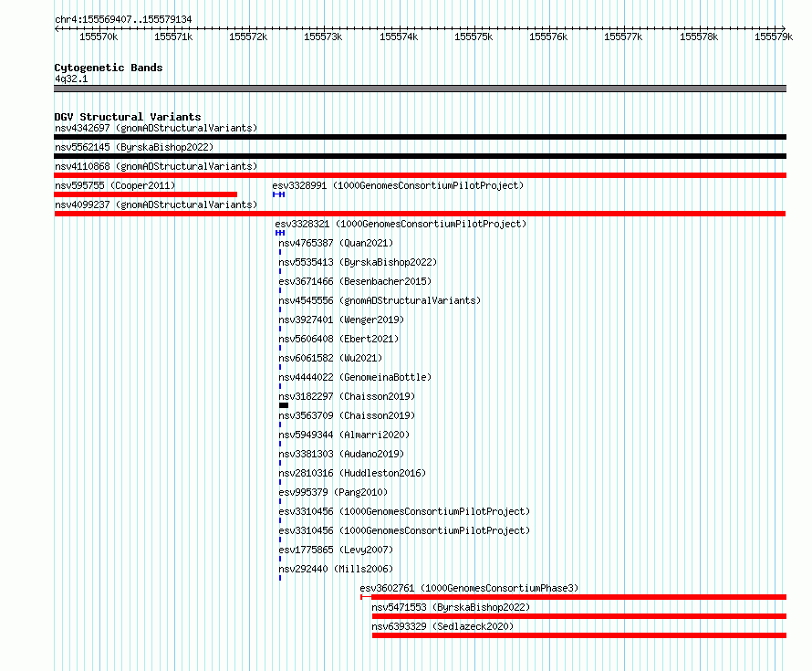Click blue glyph under esv3328321
The image size is (812, 671).
pos(280,233)
